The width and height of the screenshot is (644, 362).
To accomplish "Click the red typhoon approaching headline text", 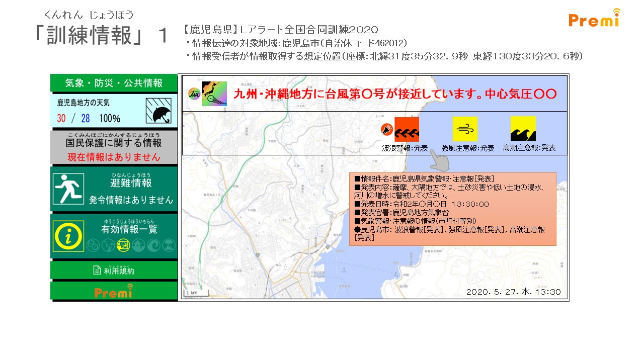I will coord(395,94).
